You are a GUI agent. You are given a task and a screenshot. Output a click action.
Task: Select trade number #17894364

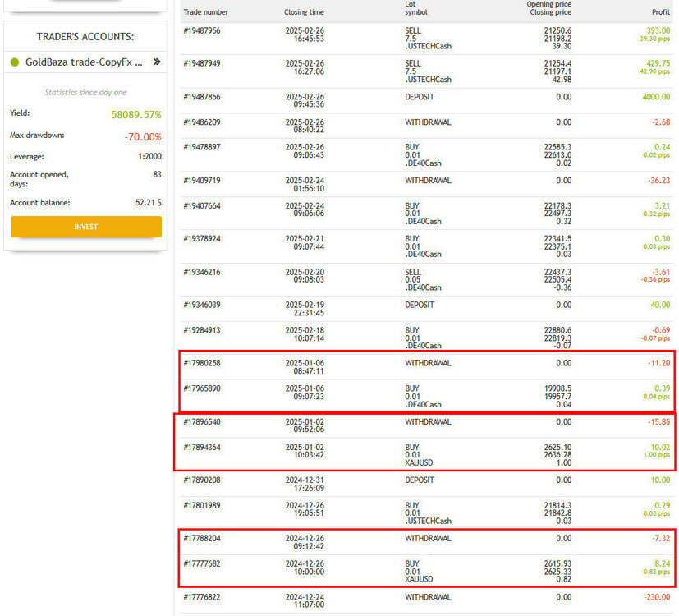click(x=202, y=448)
